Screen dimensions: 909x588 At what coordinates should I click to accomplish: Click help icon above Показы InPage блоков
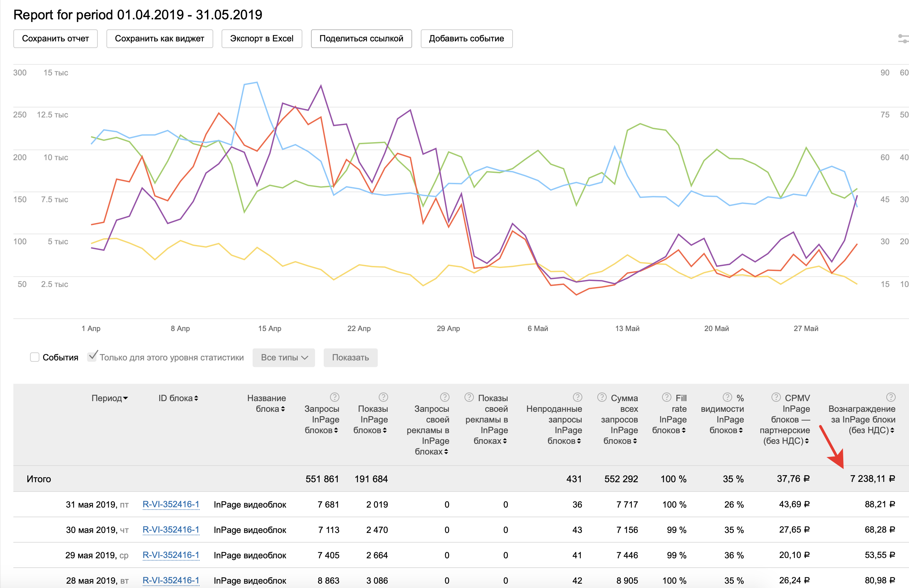coord(383,397)
